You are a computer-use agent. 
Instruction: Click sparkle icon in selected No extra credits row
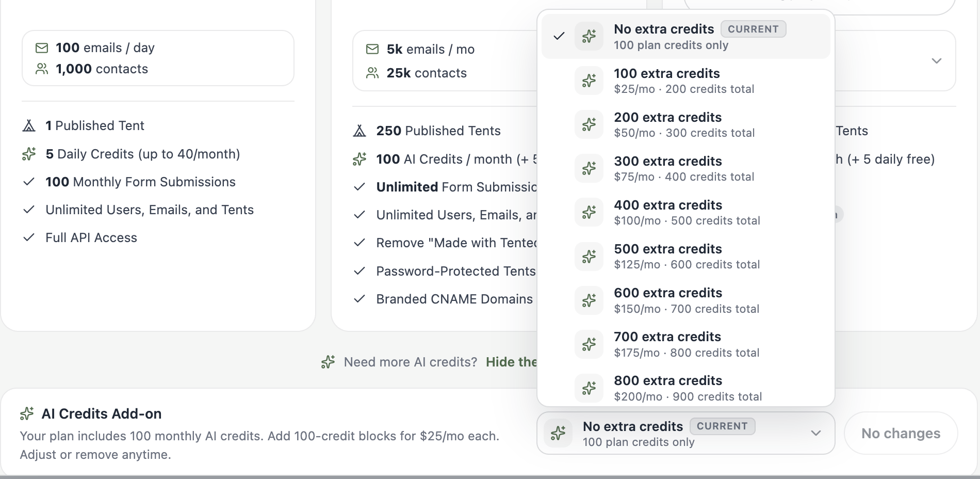coord(589,36)
